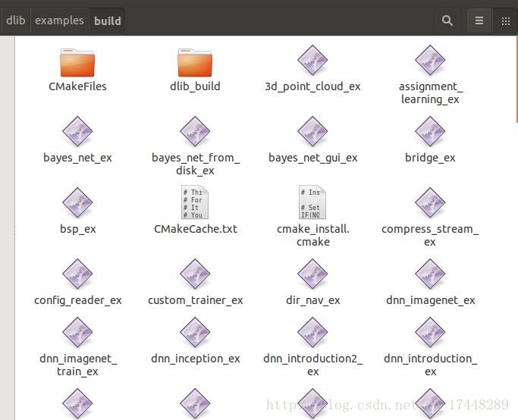The width and height of the screenshot is (518, 420).
Task: Select the config_reader_ex executable
Action: coord(77,276)
